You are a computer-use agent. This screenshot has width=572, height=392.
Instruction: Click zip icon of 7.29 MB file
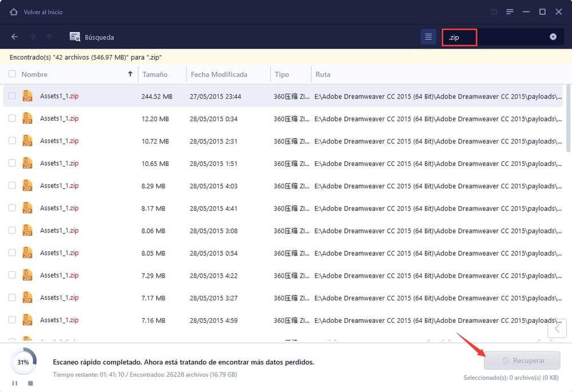(27, 275)
